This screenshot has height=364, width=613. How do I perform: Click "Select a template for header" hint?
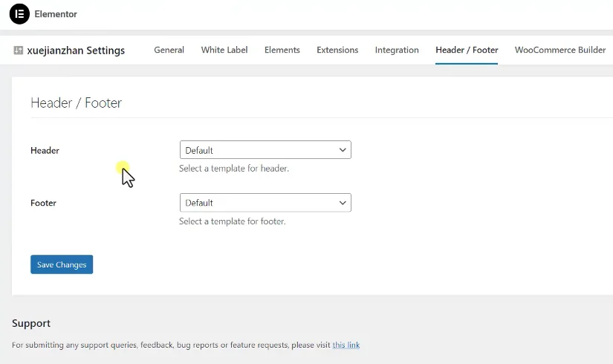point(234,169)
